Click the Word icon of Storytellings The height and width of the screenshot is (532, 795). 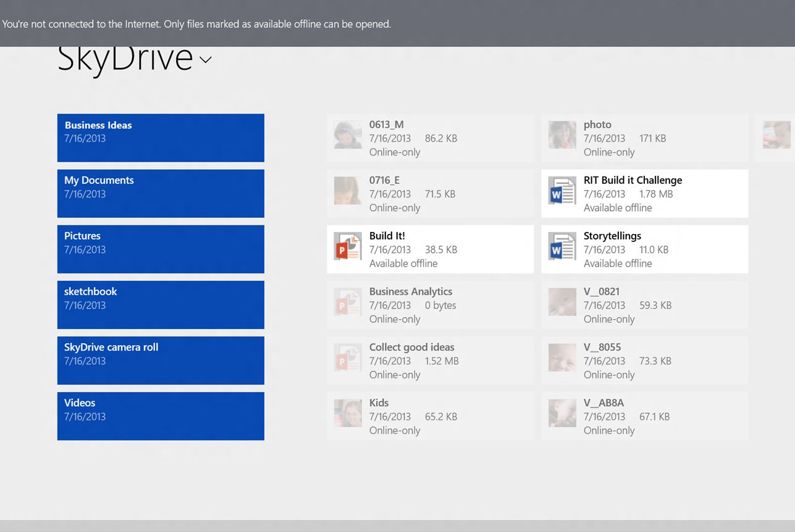562,246
